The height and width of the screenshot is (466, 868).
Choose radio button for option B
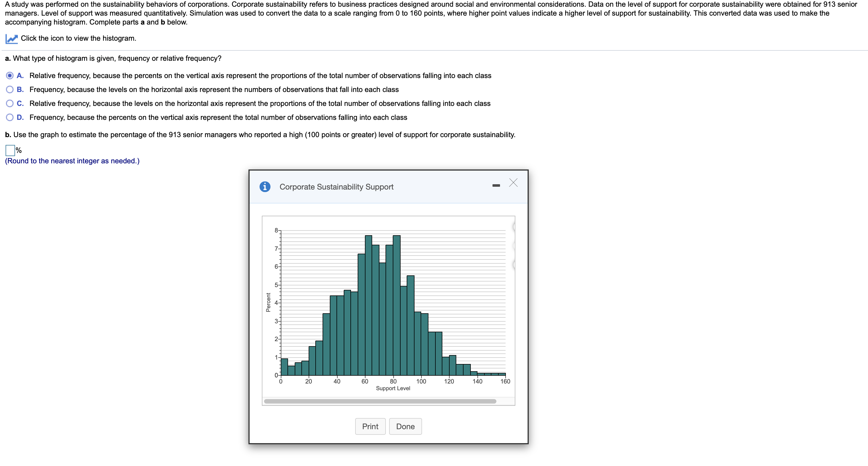(10, 89)
